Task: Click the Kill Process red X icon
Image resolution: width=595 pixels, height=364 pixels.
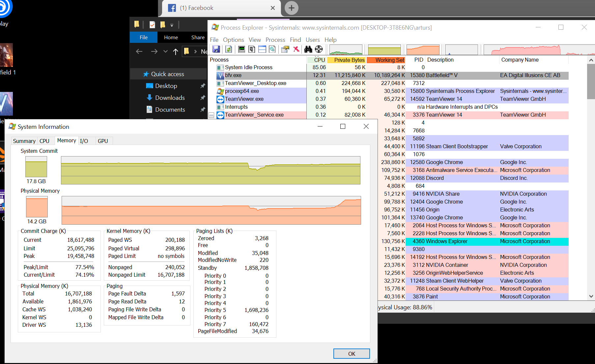Action: point(296,49)
